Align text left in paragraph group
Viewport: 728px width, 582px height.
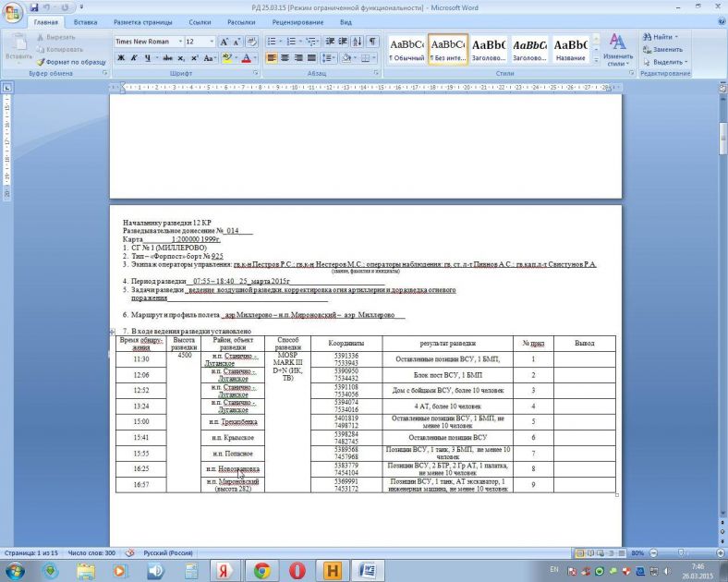pos(273,57)
